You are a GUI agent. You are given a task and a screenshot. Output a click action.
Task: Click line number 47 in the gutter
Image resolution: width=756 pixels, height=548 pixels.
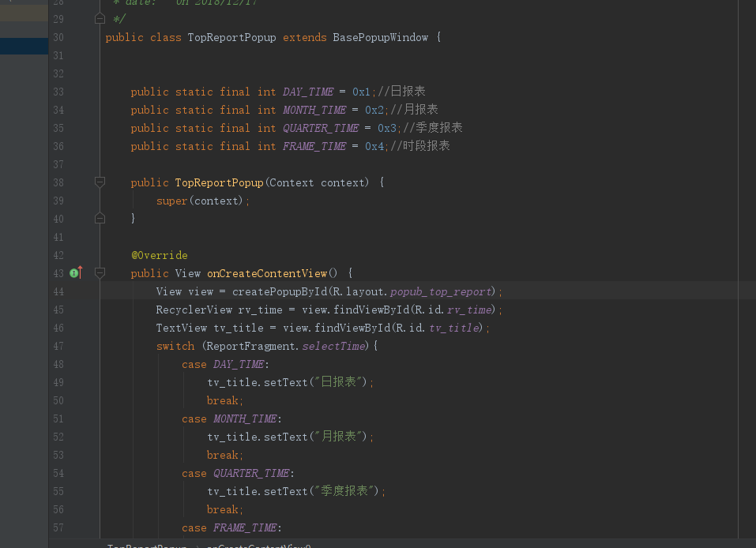pos(58,346)
